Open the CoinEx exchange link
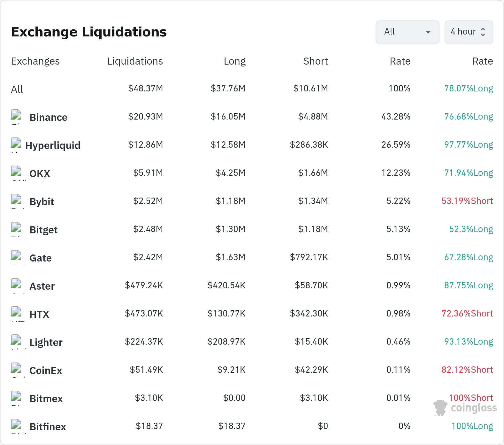This screenshot has height=445, width=504. 46,371
